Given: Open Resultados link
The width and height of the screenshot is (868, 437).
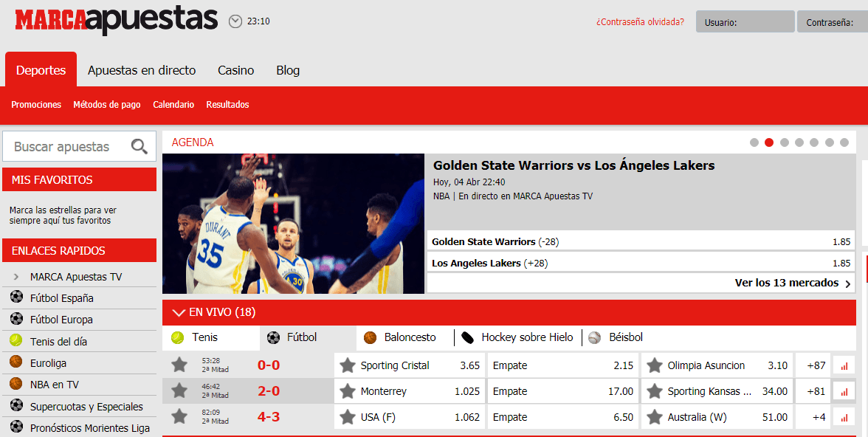Looking at the screenshot, I should click(x=227, y=105).
